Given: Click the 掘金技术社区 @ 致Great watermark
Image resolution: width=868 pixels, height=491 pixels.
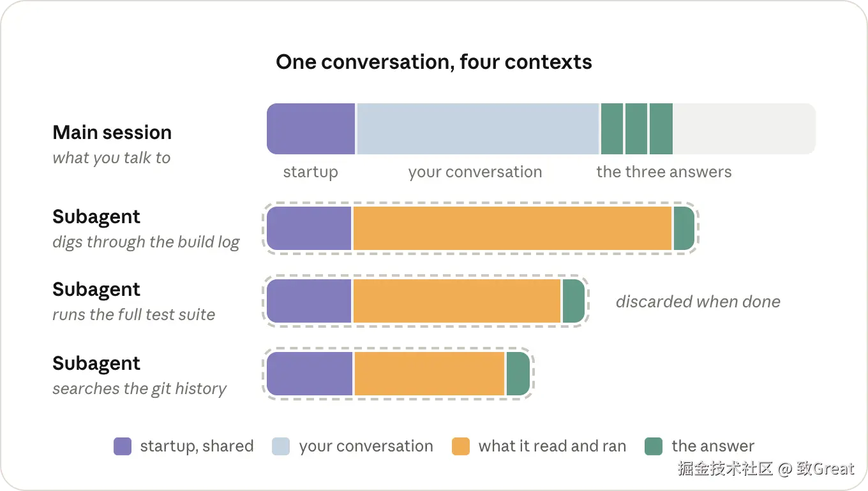Looking at the screenshot, I should click(766, 469).
